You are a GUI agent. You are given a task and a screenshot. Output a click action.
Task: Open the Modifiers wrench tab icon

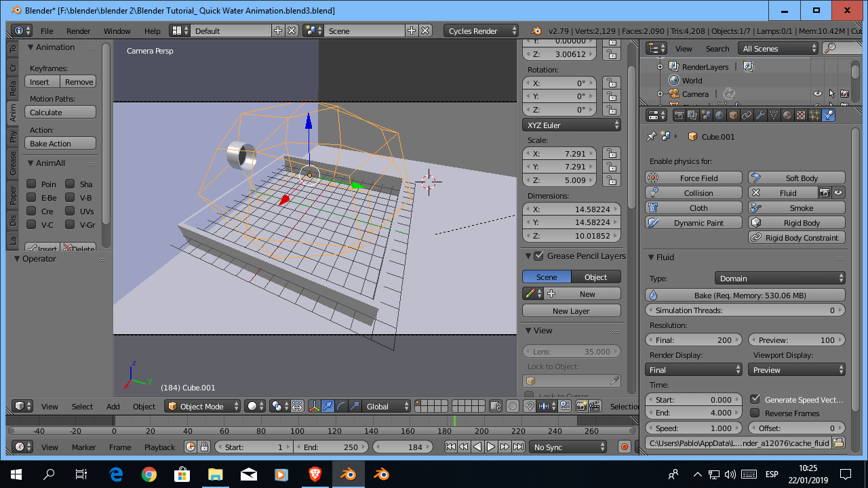click(x=760, y=115)
